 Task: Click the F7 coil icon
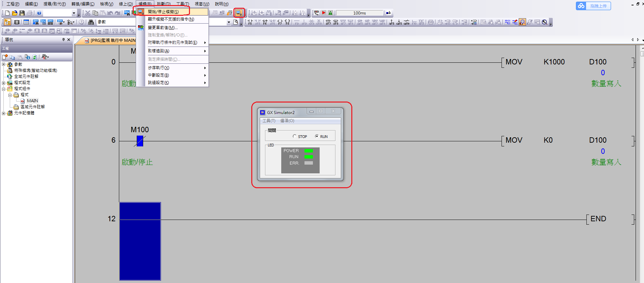point(280,22)
